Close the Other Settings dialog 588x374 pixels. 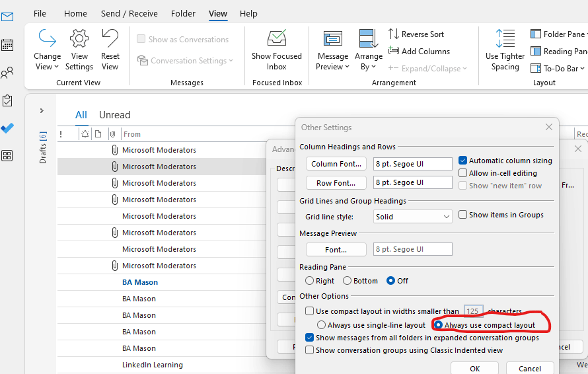(548, 127)
